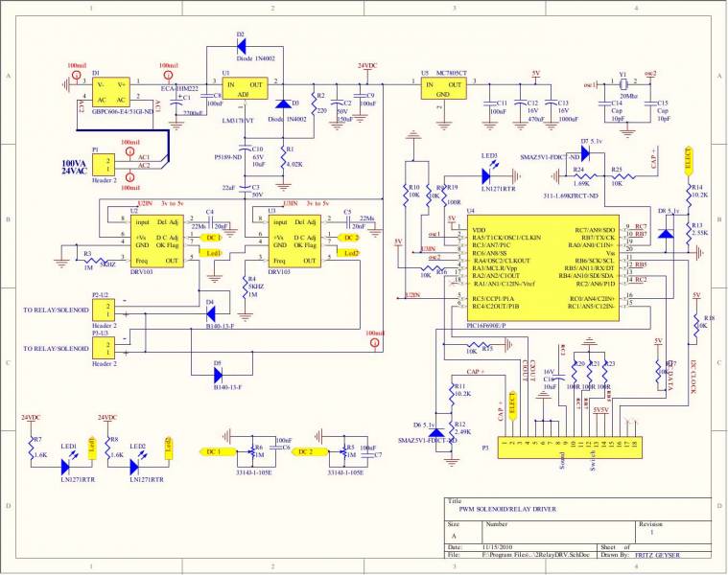Select the U5 MC7805CT regulator
This screenshot has width=728, height=575.
pyautogui.click(x=442, y=89)
